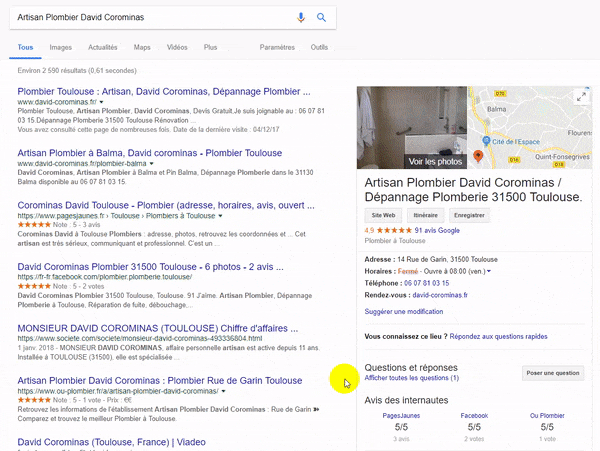Click Répondez aux questions rapides link
Viewport: 600px width, 451px height.
tap(498, 337)
